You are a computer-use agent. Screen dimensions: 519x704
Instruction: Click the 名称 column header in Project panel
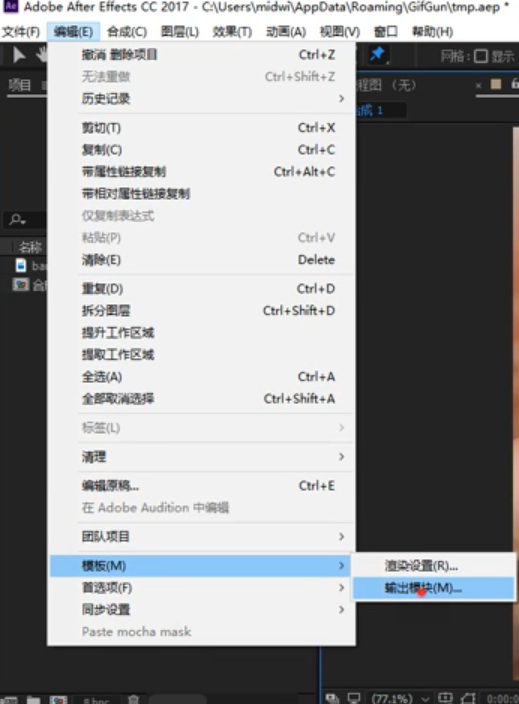coord(30,246)
